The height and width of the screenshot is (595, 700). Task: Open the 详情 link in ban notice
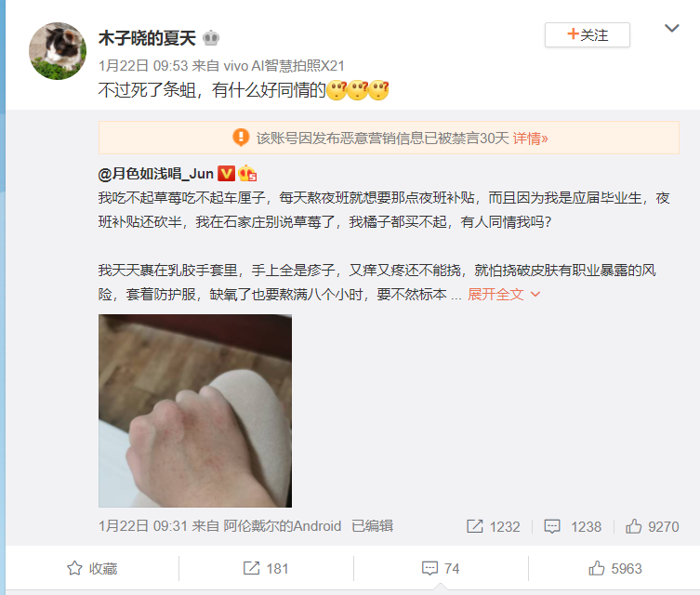pos(530,139)
